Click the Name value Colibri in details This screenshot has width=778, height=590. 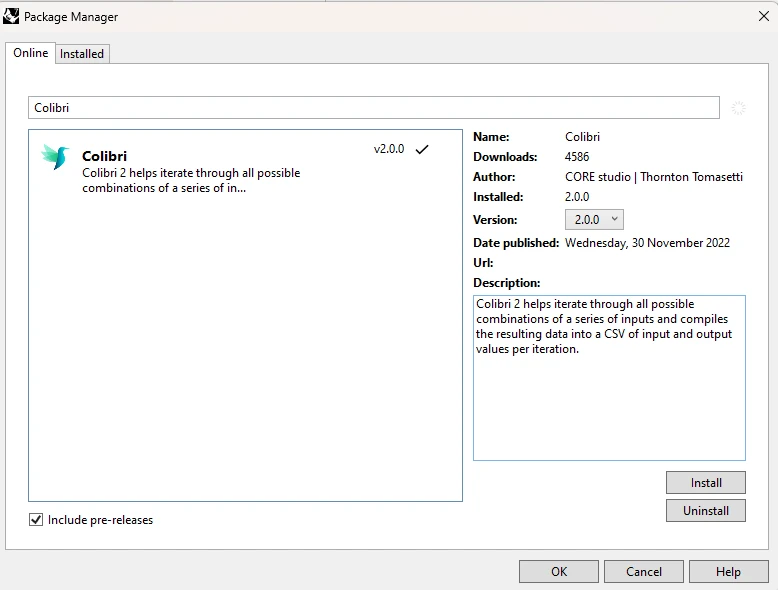point(583,137)
